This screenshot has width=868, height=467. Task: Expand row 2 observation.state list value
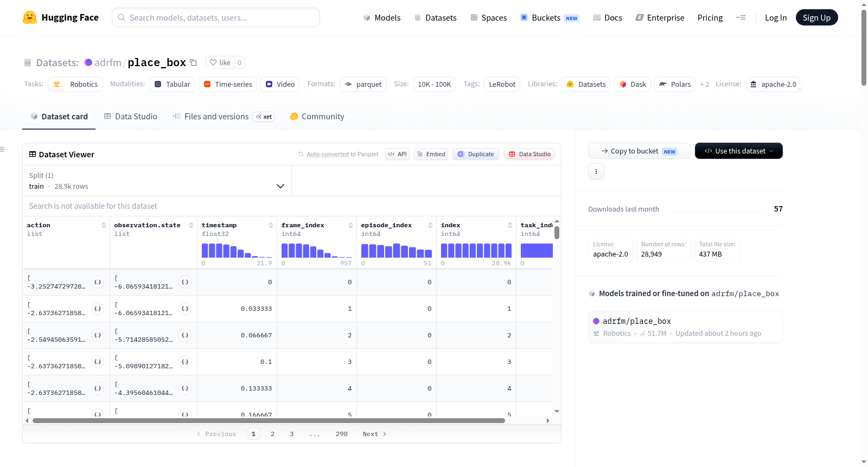(x=185, y=335)
